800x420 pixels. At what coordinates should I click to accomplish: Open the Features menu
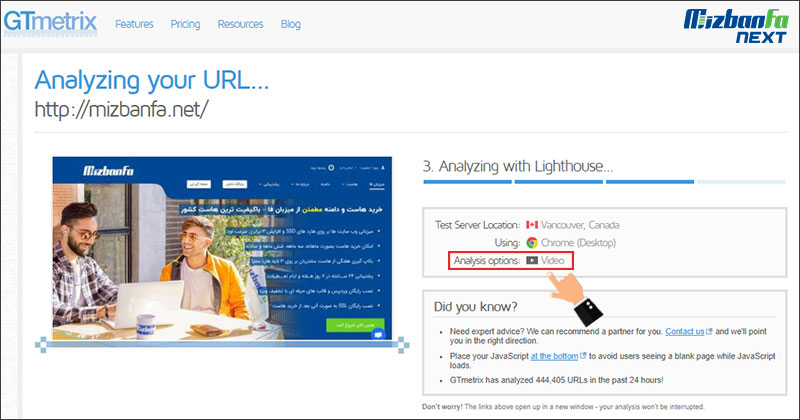(134, 24)
